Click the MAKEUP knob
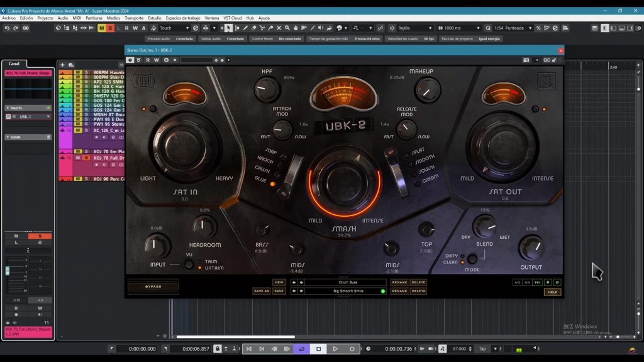 pyautogui.click(x=427, y=90)
